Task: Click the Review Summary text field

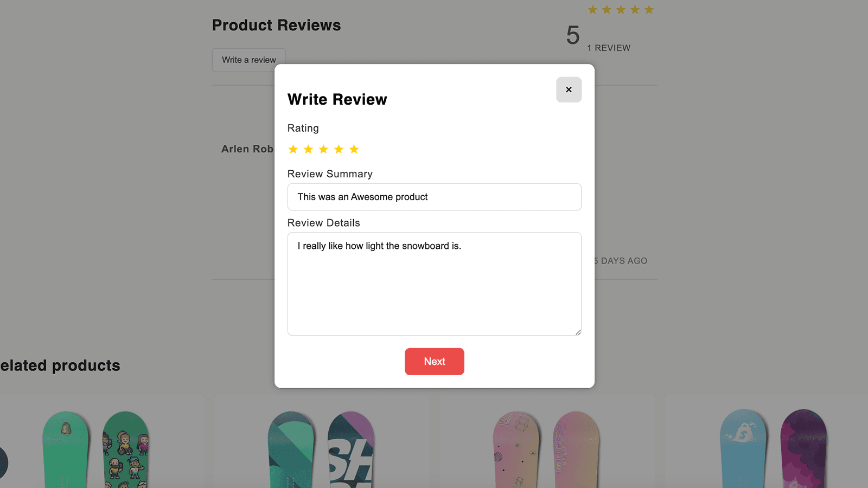Action: [x=434, y=197]
